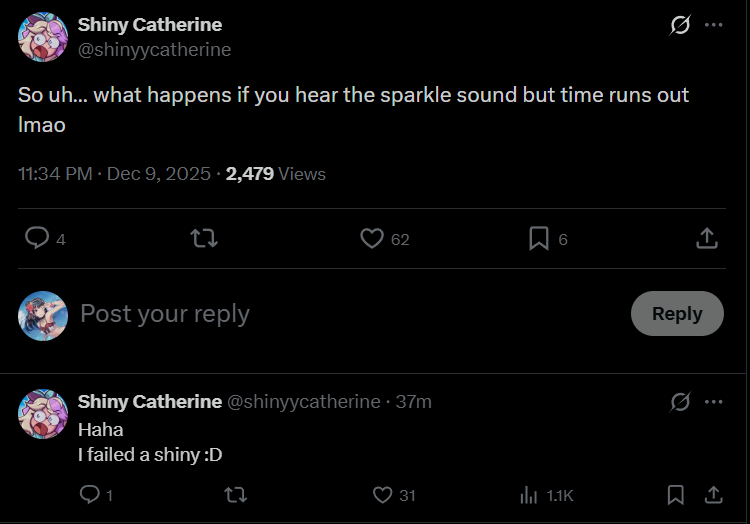Open the 11:34 PM Dec 9 timestamp
The height and width of the screenshot is (524, 750).
[x=114, y=174]
